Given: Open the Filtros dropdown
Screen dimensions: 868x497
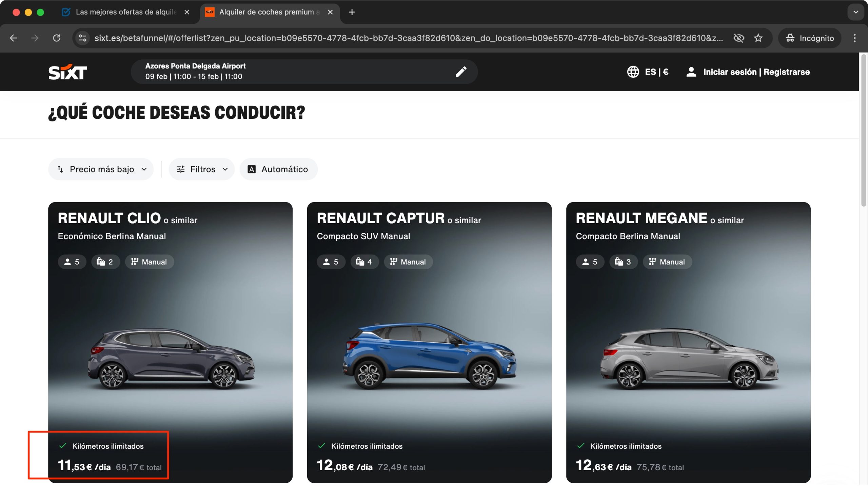Looking at the screenshot, I should [x=202, y=169].
